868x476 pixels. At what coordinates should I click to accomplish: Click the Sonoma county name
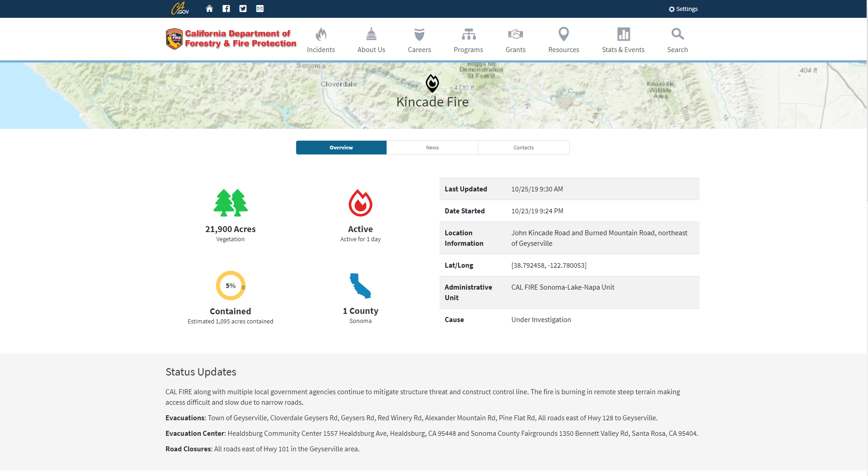click(361, 321)
